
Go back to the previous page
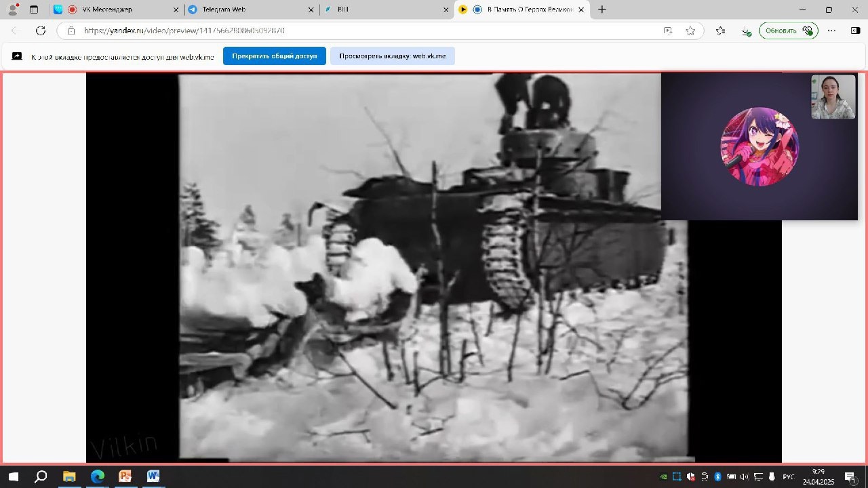15,30
